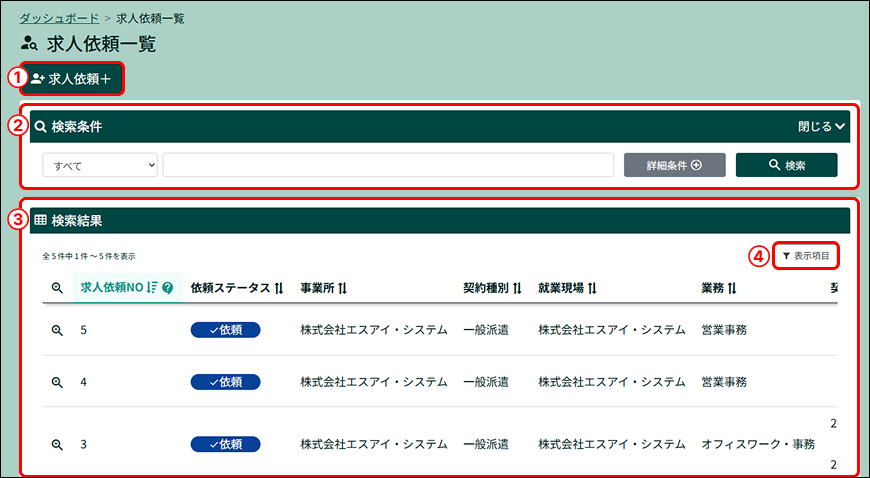Open the ダッシュボード breadcrumb link

click(59, 18)
